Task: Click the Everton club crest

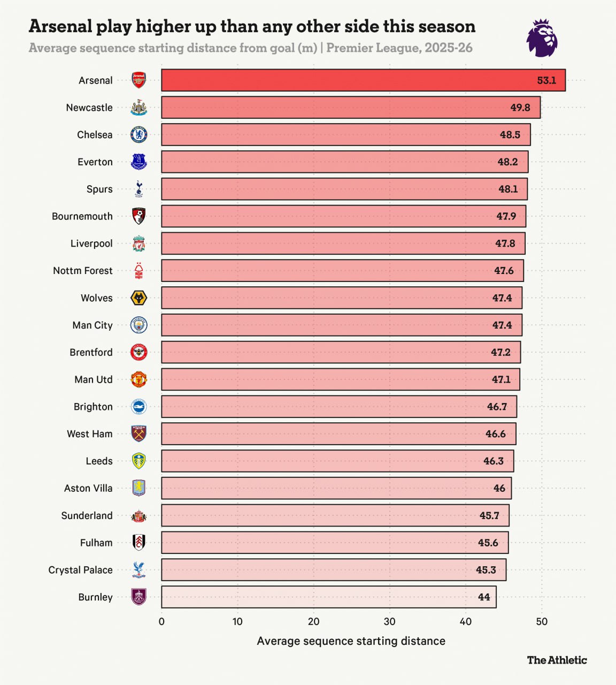Action: (x=138, y=162)
